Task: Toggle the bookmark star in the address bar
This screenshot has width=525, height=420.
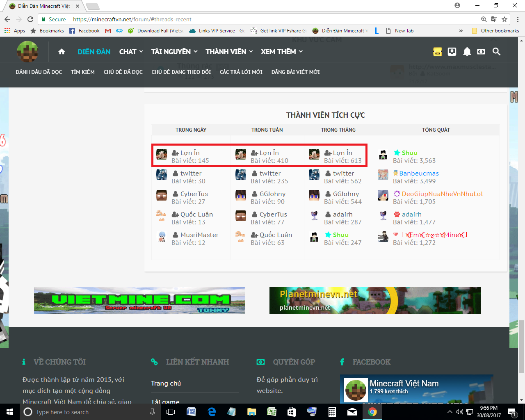Action: [x=504, y=19]
